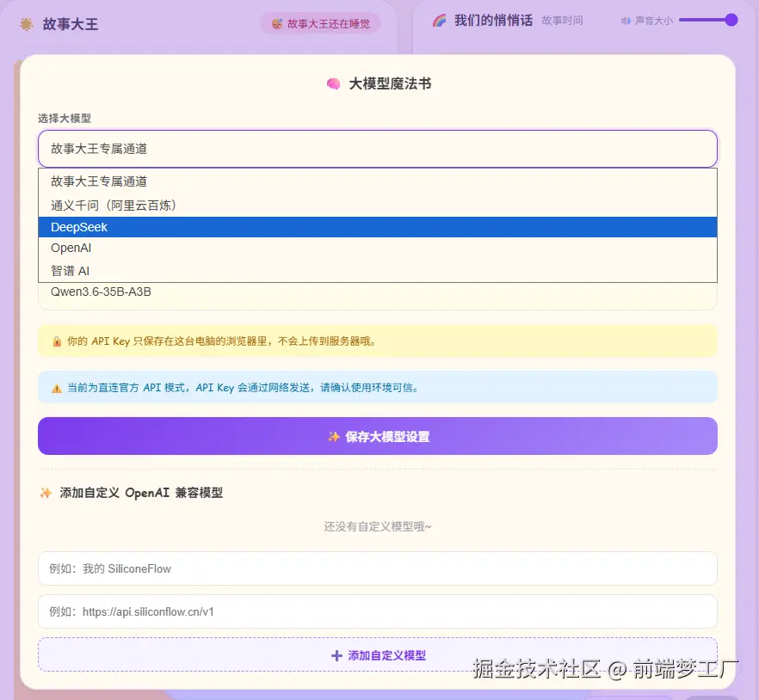Click the speaker volume icon

tap(626, 21)
